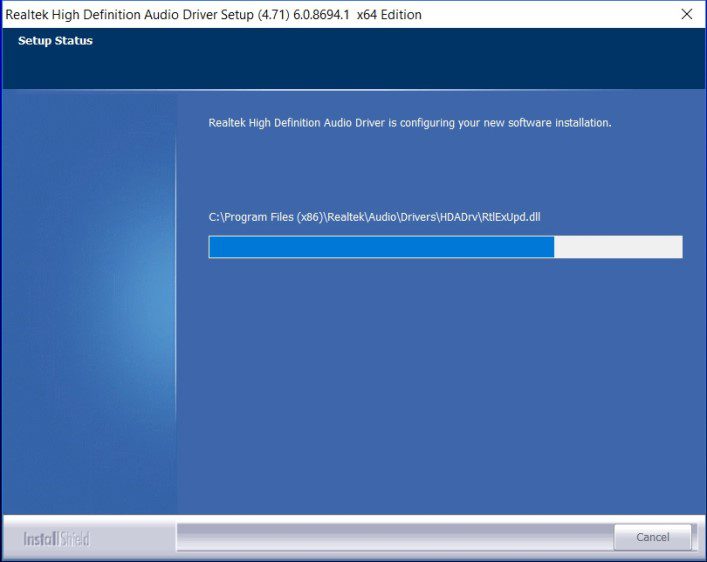Image resolution: width=707 pixels, height=562 pixels.
Task: Cancel the Realtek driver installation
Action: [652, 537]
